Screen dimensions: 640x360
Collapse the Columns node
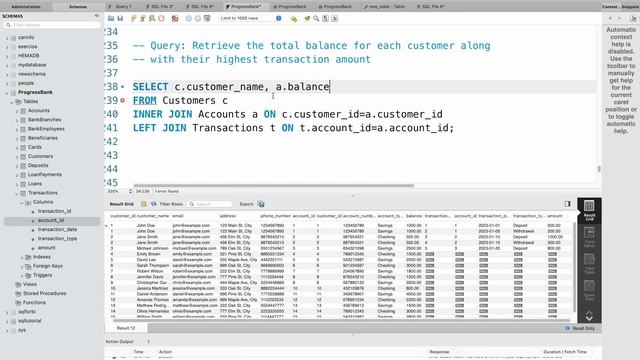click(x=22, y=202)
